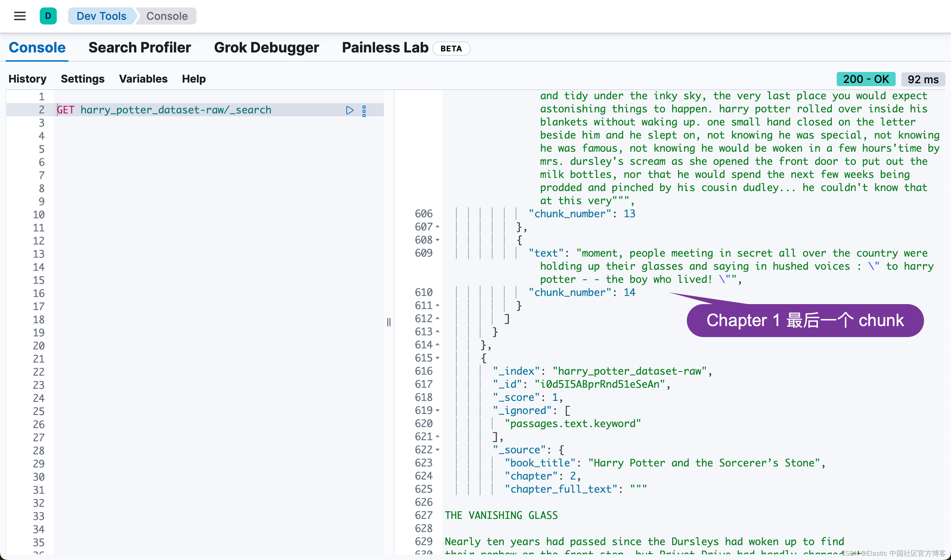Open console Settings
The width and height of the screenshot is (951, 560).
pos(82,79)
